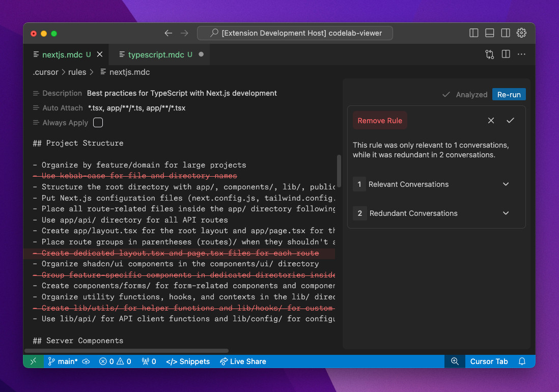Click the 'Use kebab-case for file' struck line
Screen dimensions: 559x392
[x=135, y=176]
